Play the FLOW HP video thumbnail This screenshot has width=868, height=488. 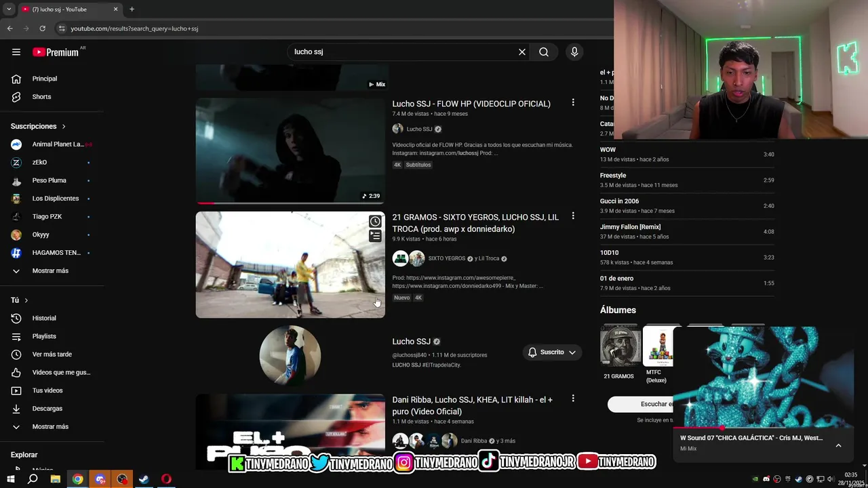290,150
